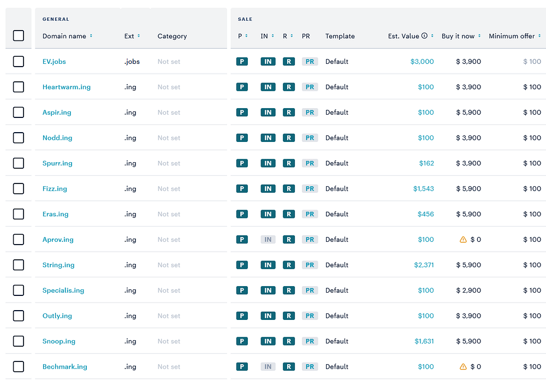Click the Not set category for Eras.ing

pyautogui.click(x=169, y=214)
